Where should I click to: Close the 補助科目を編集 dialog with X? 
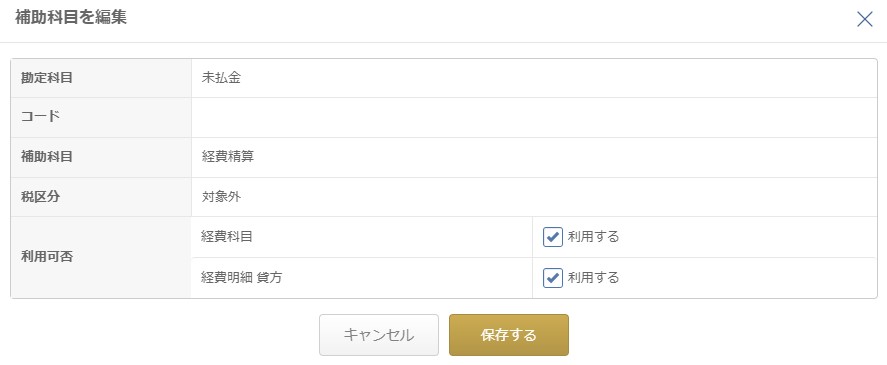coord(864,19)
